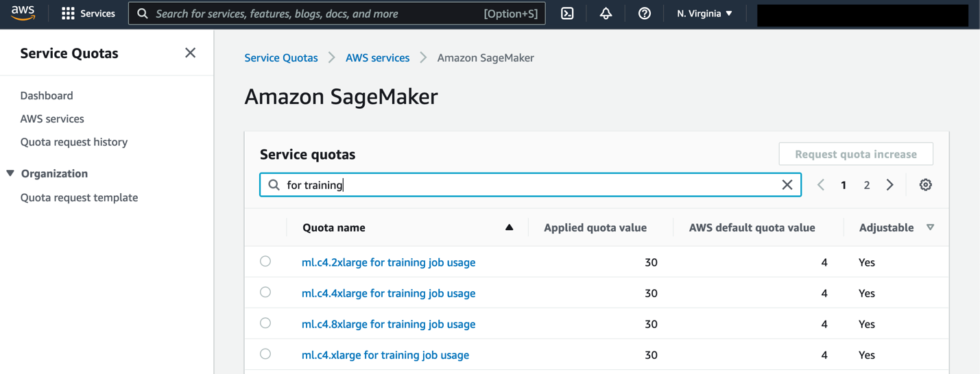Select the ml.c4.4xlarge quota radio button
The image size is (980, 374).
point(265,292)
